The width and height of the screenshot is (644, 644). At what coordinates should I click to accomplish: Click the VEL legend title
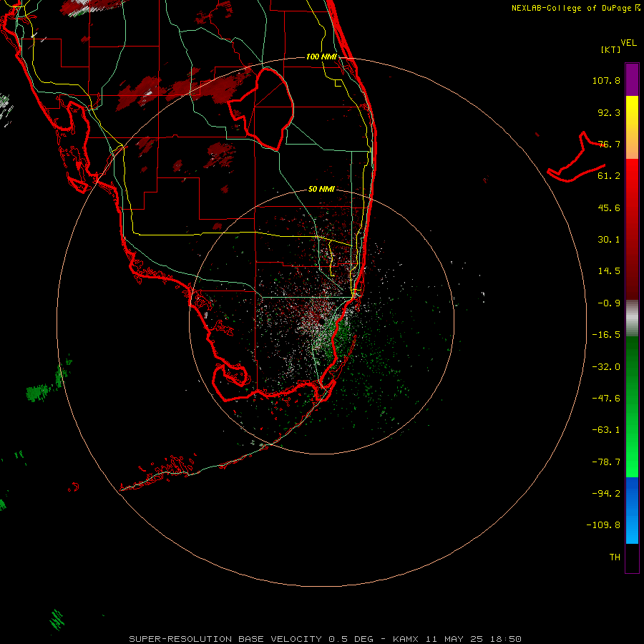(x=628, y=43)
